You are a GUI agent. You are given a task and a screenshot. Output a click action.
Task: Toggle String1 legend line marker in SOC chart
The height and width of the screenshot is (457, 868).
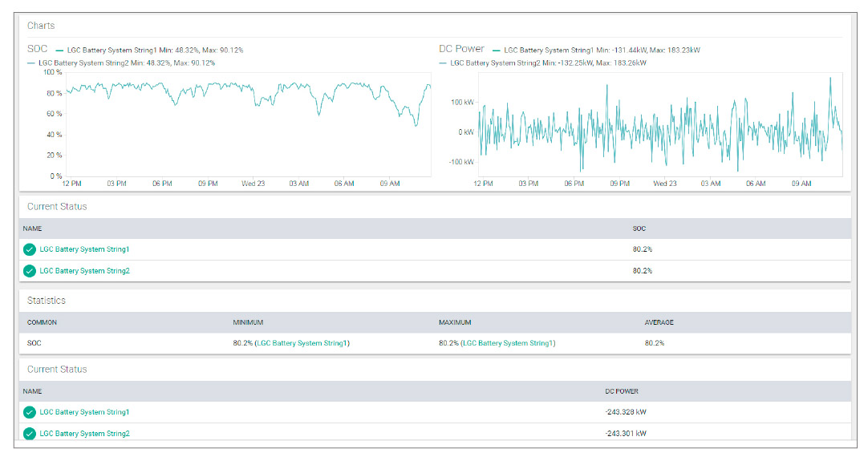click(x=60, y=50)
